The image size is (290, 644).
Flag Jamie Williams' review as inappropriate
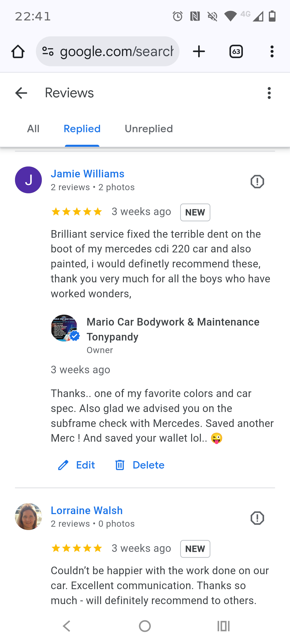[x=257, y=181]
